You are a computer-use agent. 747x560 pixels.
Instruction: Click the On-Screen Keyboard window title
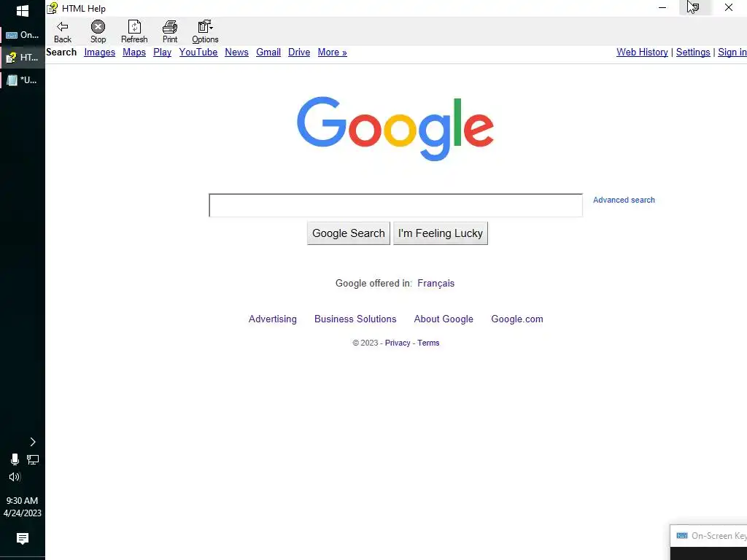[719, 536]
